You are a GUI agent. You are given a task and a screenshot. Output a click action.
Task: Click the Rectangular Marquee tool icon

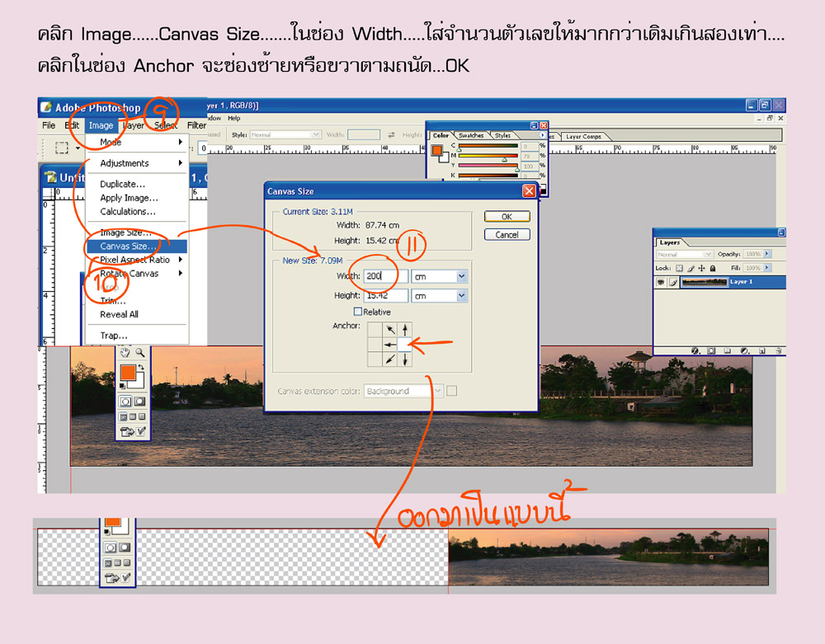point(61,148)
